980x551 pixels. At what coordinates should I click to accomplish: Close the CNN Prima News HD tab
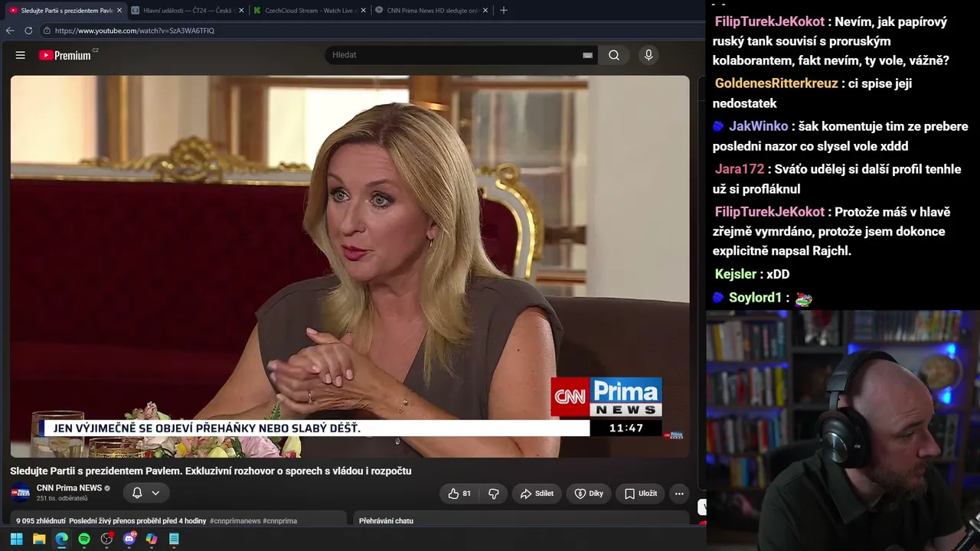click(x=485, y=11)
